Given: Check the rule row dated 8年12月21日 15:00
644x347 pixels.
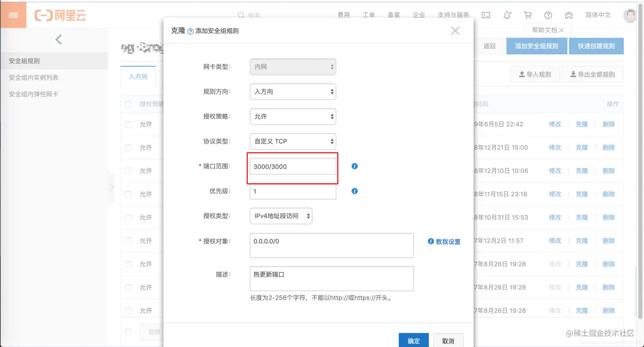Looking at the screenshot, I should 128,147.
